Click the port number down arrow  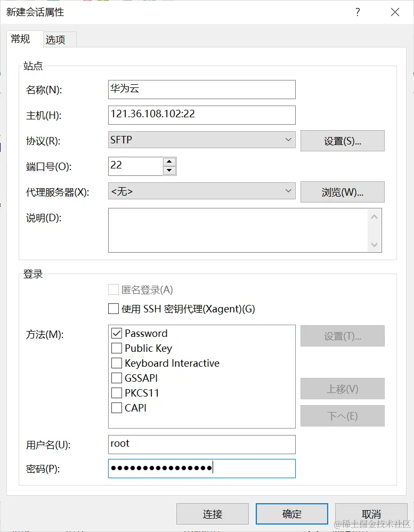pyautogui.click(x=169, y=170)
